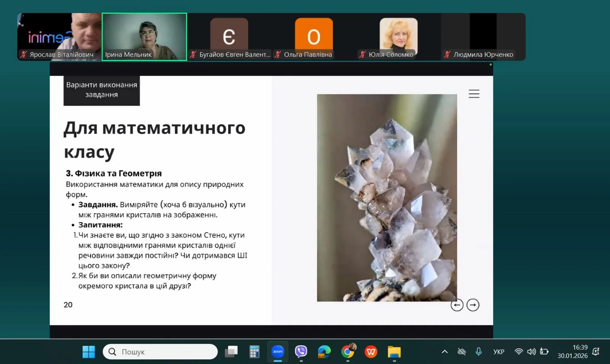
Task: Open Task View on the taskbar
Action: 231,352
